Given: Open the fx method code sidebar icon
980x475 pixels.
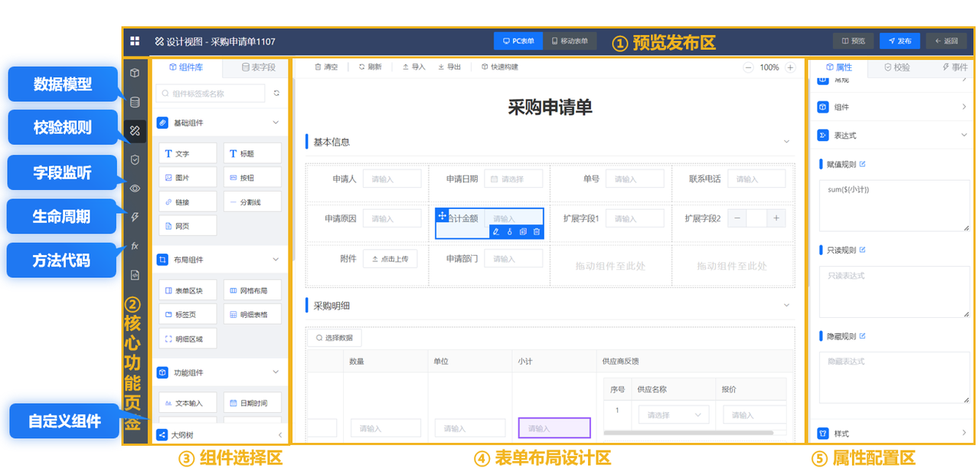Looking at the screenshot, I should point(135,246).
